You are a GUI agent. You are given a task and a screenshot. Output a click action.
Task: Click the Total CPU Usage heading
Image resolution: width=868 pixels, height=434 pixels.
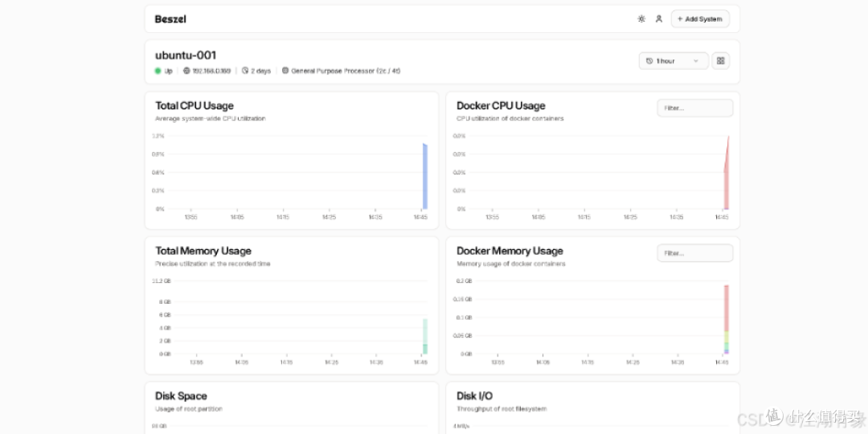(x=194, y=106)
